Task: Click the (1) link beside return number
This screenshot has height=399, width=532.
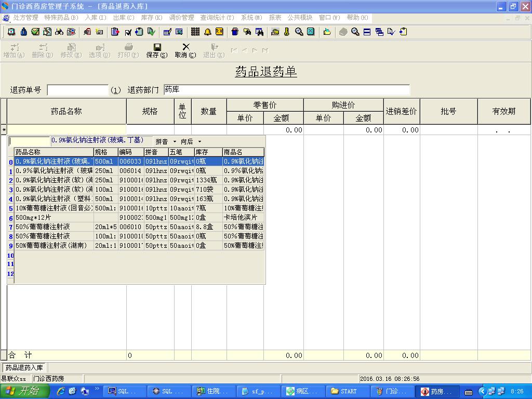Action: 116,90
